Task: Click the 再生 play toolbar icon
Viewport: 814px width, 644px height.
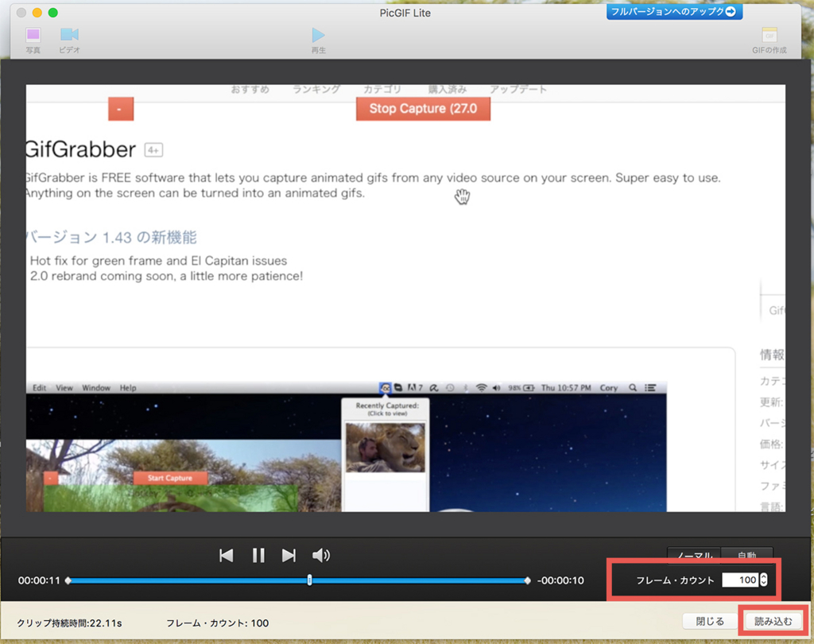Action: (318, 41)
